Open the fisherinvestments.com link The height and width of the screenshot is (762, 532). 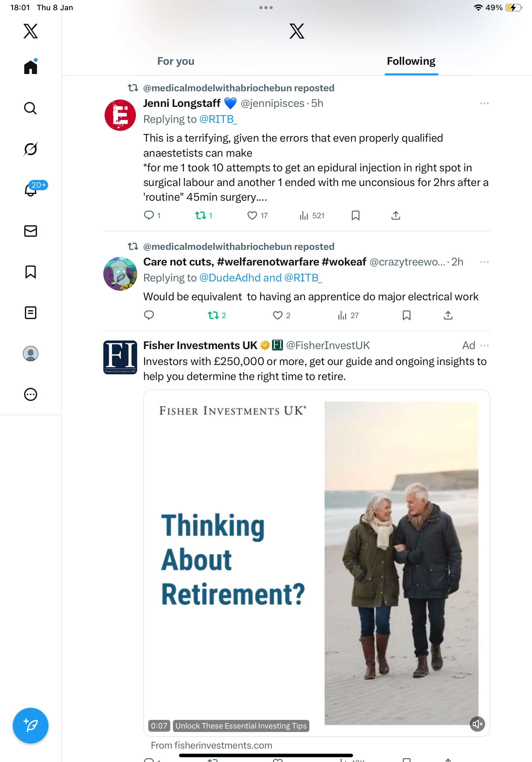[211, 745]
